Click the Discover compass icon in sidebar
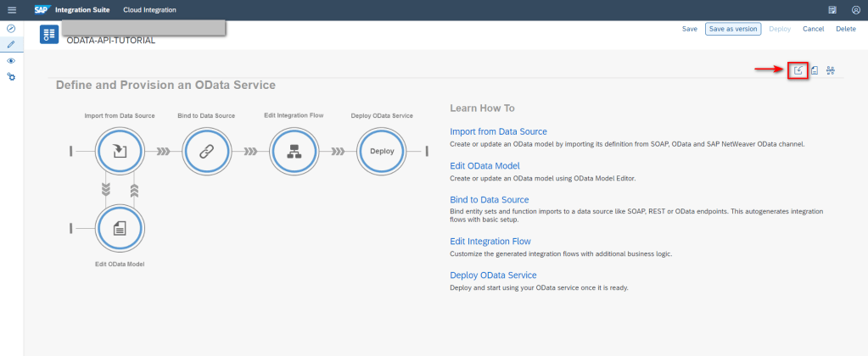 11,29
